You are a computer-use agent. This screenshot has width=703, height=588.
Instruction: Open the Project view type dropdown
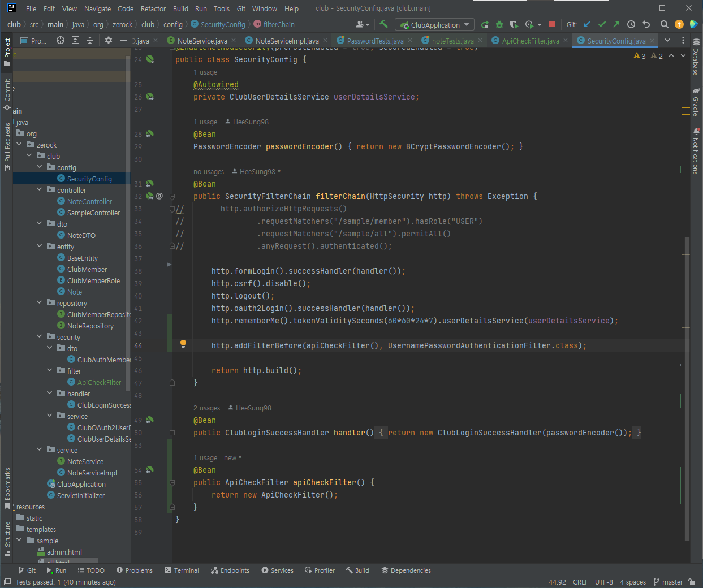click(x=33, y=41)
